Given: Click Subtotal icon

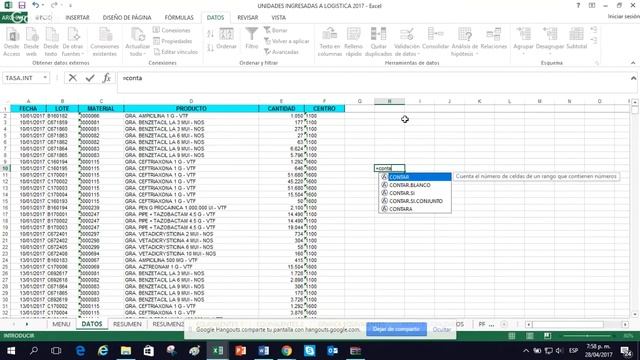Looking at the screenshot, I should click(x=576, y=39).
